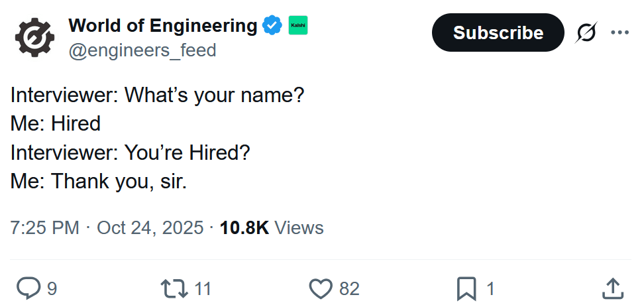644x305 pixels.
Task: Click the World of Engineering display name
Action: pyautogui.click(x=162, y=26)
